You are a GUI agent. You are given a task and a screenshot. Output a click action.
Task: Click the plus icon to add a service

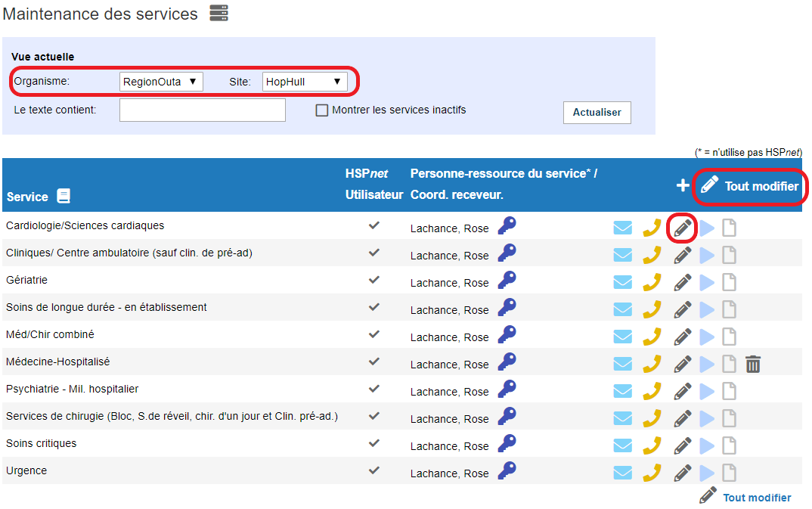tap(683, 185)
